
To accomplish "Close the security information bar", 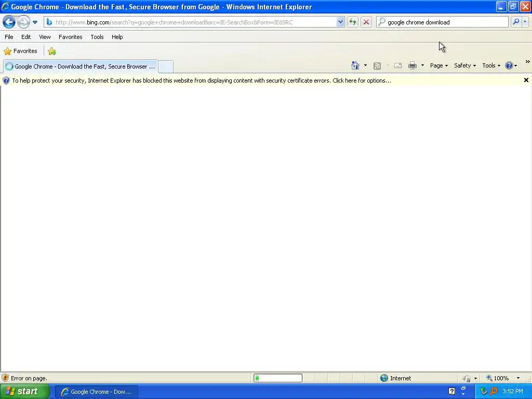I will (x=526, y=80).
